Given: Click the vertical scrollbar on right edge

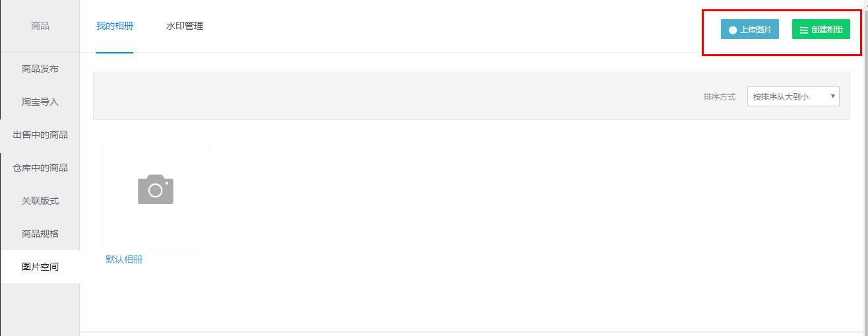Looking at the screenshot, I should (865, 168).
